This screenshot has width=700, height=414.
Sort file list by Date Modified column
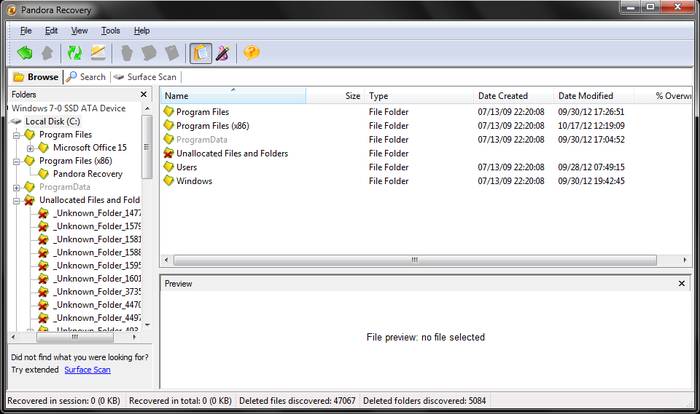(594, 96)
